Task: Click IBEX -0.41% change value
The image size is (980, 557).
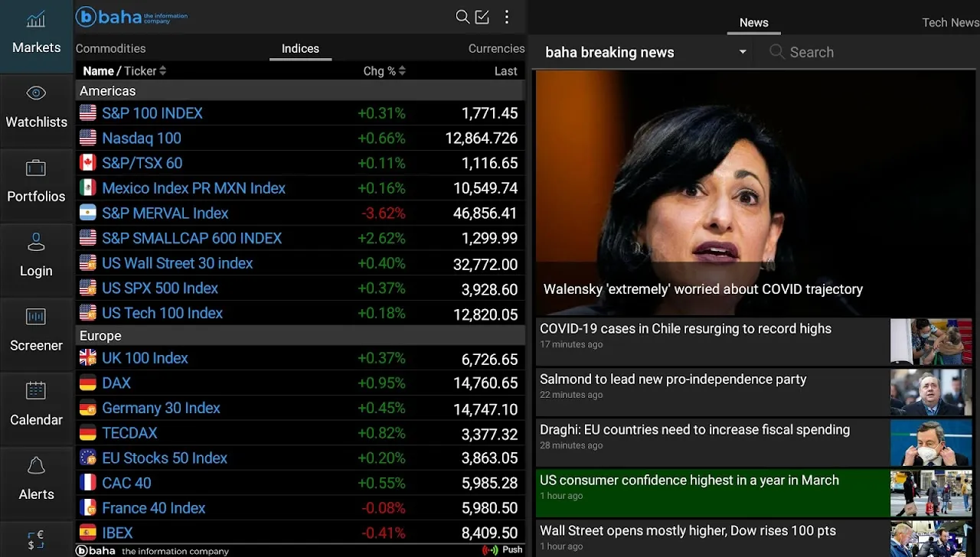Action: 384,533
